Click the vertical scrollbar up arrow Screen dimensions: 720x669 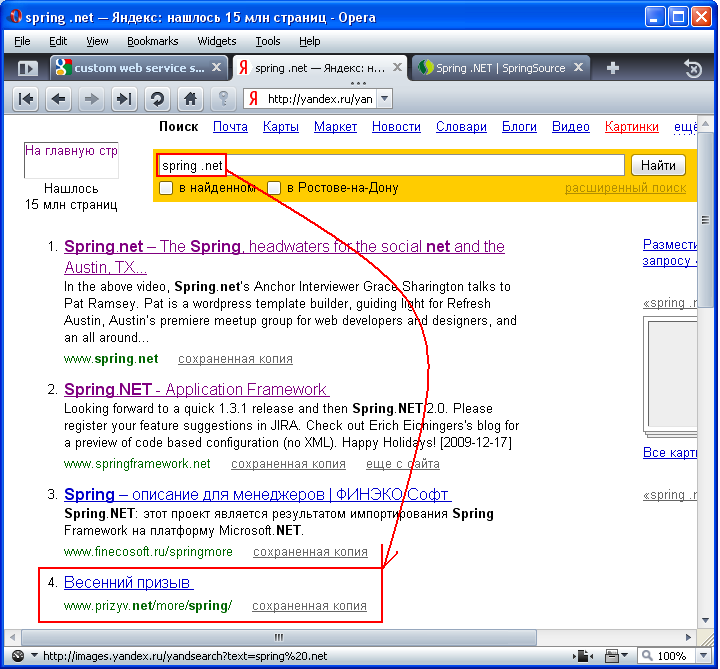706,123
